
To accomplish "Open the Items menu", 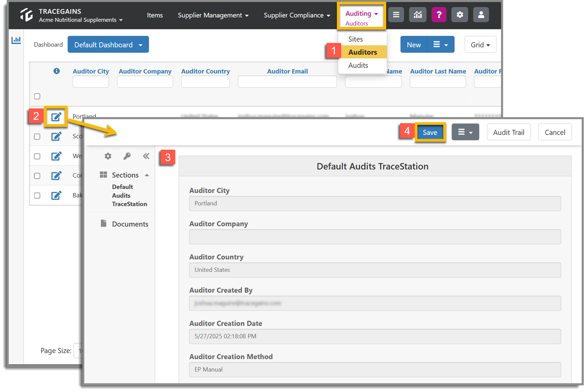I will point(155,15).
